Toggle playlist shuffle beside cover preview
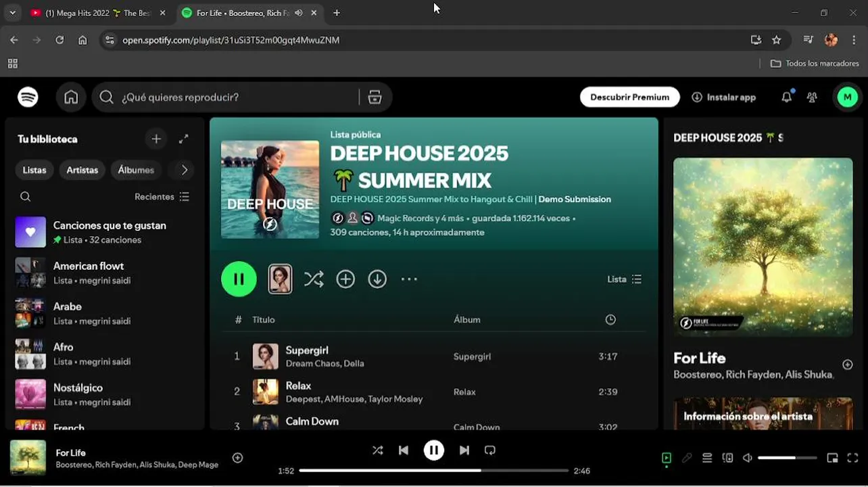This screenshot has height=487, width=868. click(x=314, y=279)
